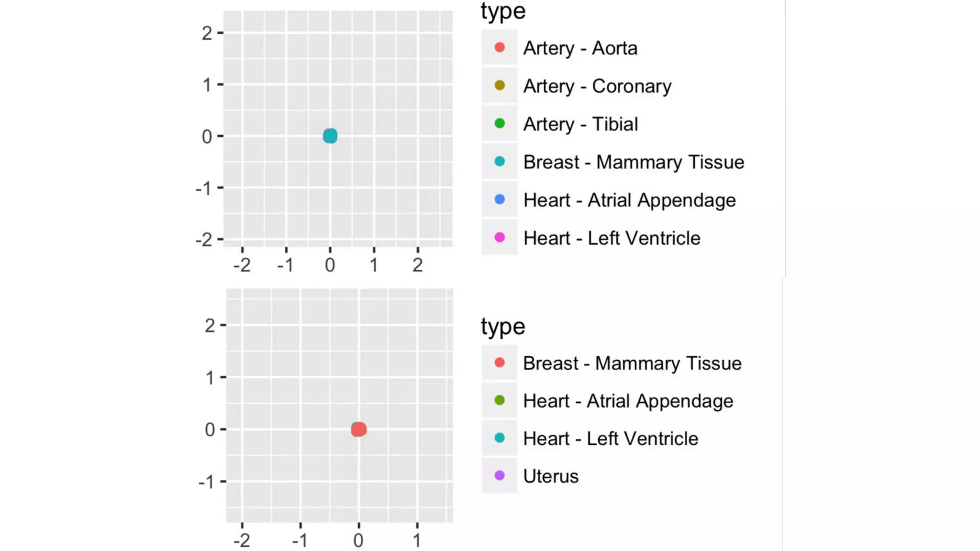
Task: Click the teal Heart - Left Ventricle legend dot
Action: coord(499,438)
